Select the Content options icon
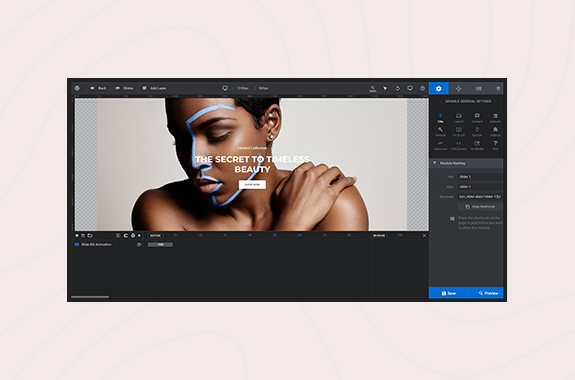The image size is (575, 380). (477, 118)
